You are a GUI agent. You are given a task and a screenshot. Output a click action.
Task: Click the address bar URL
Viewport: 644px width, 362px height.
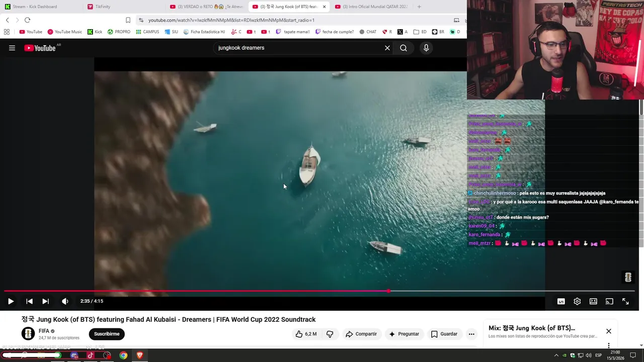[x=231, y=20]
